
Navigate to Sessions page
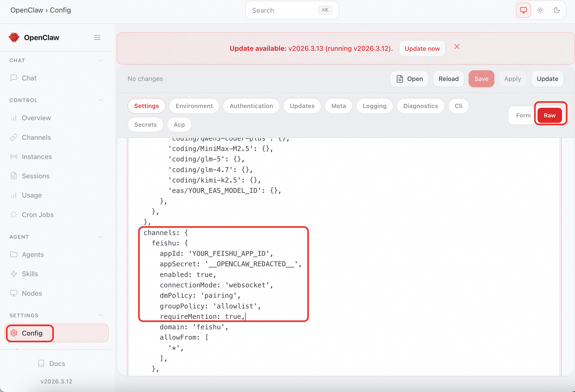point(56,176)
